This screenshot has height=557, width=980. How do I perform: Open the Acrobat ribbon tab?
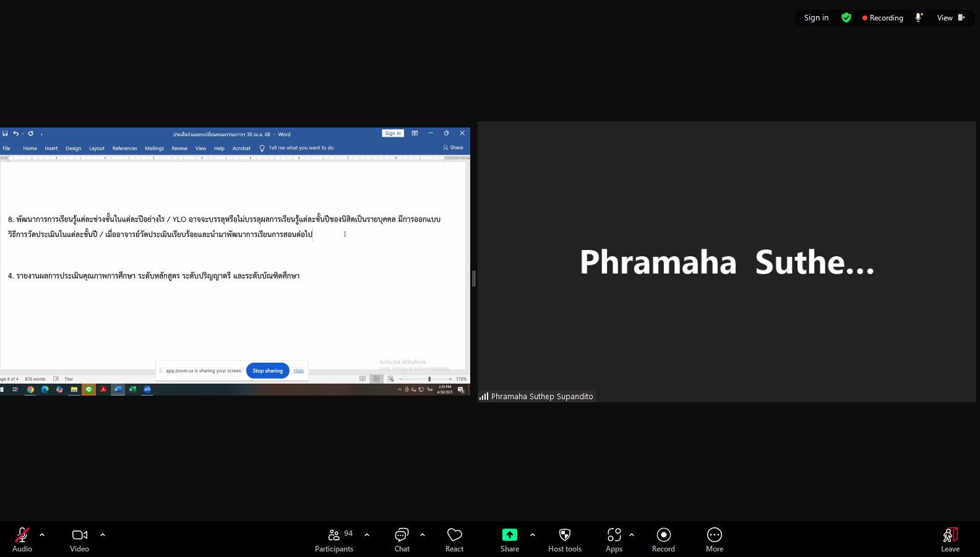(x=241, y=149)
